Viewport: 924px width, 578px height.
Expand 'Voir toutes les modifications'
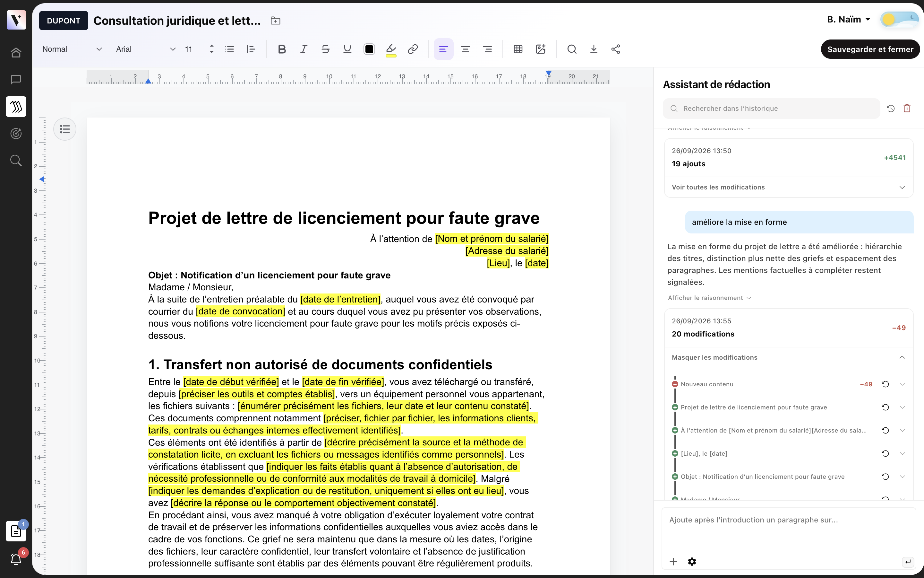[789, 187]
